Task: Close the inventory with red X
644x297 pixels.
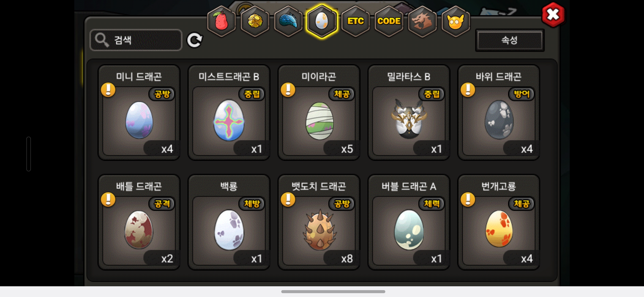Action: coord(553,15)
